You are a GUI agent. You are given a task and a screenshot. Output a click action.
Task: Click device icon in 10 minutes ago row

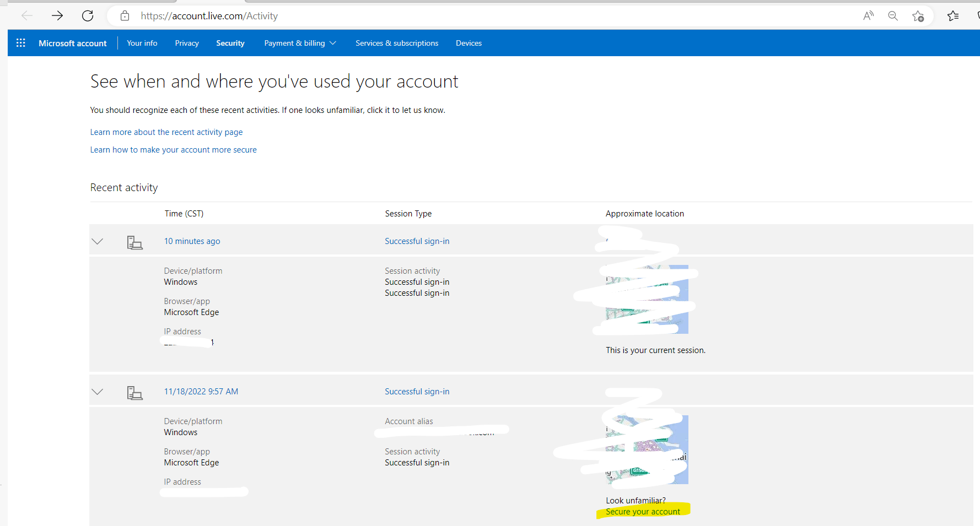[x=134, y=242]
